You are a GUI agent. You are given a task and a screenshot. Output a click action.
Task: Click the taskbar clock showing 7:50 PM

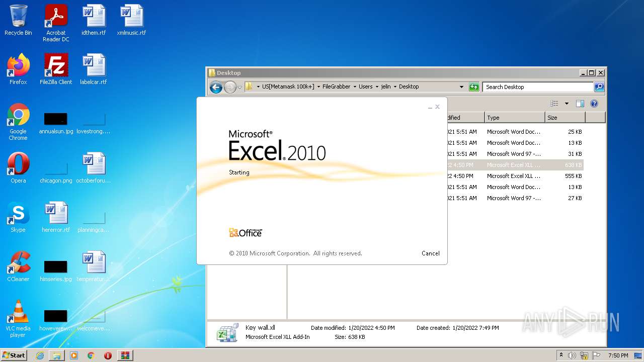pyautogui.click(x=618, y=355)
